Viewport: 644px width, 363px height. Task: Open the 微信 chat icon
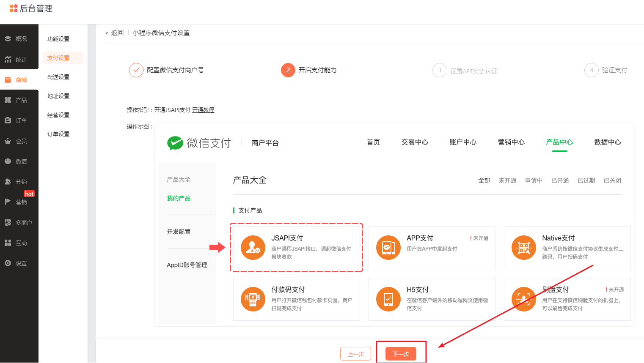pos(8,161)
